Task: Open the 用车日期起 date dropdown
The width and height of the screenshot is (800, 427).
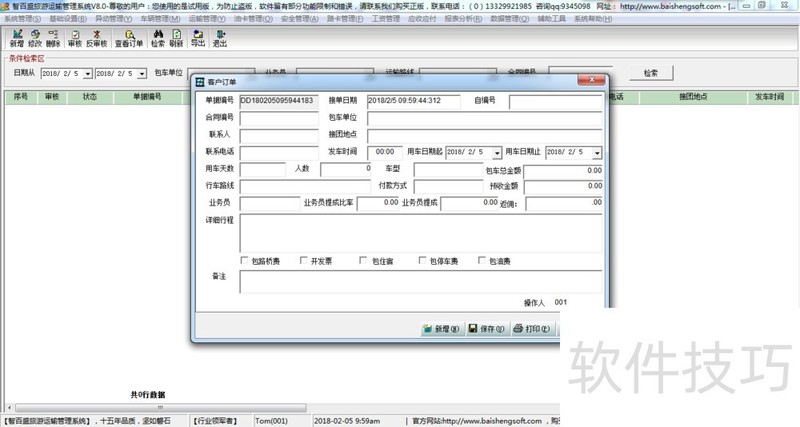Action: pyautogui.click(x=494, y=152)
